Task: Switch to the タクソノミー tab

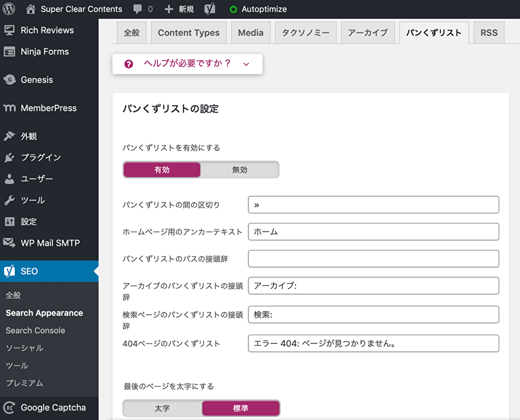Action: click(306, 32)
